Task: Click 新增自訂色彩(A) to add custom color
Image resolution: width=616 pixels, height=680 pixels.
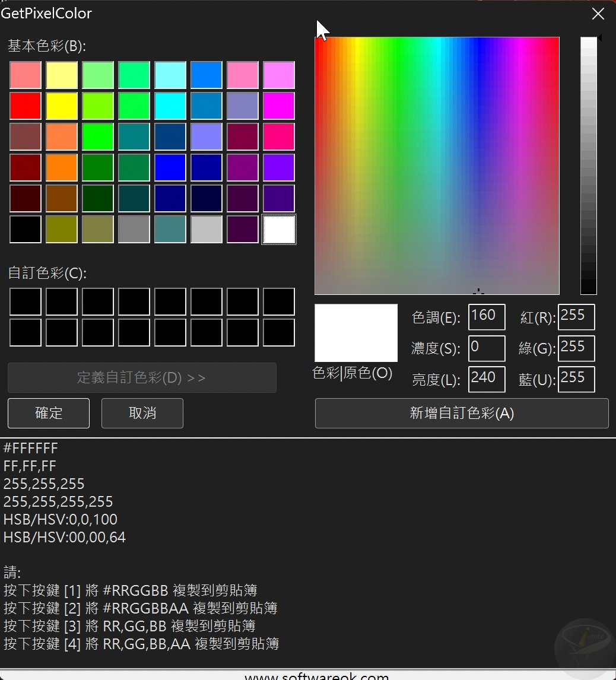Action: click(462, 413)
